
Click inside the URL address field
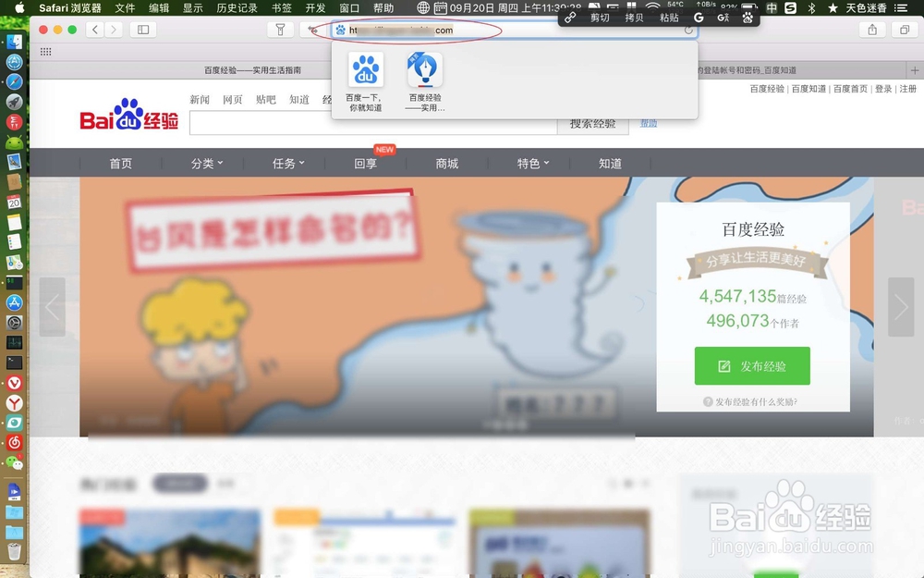click(514, 31)
